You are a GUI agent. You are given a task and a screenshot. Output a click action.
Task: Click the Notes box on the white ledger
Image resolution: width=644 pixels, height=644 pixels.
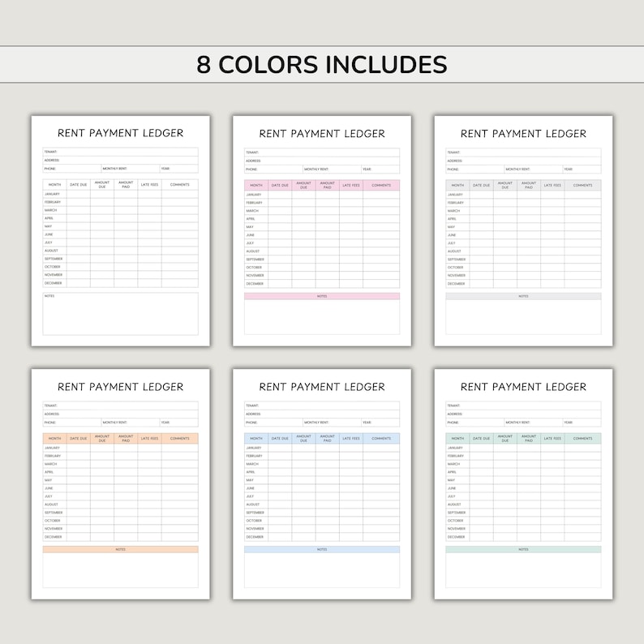click(x=120, y=314)
